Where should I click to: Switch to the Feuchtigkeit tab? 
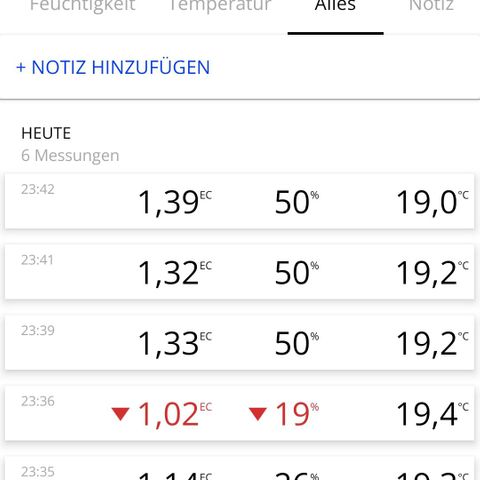click(x=83, y=6)
